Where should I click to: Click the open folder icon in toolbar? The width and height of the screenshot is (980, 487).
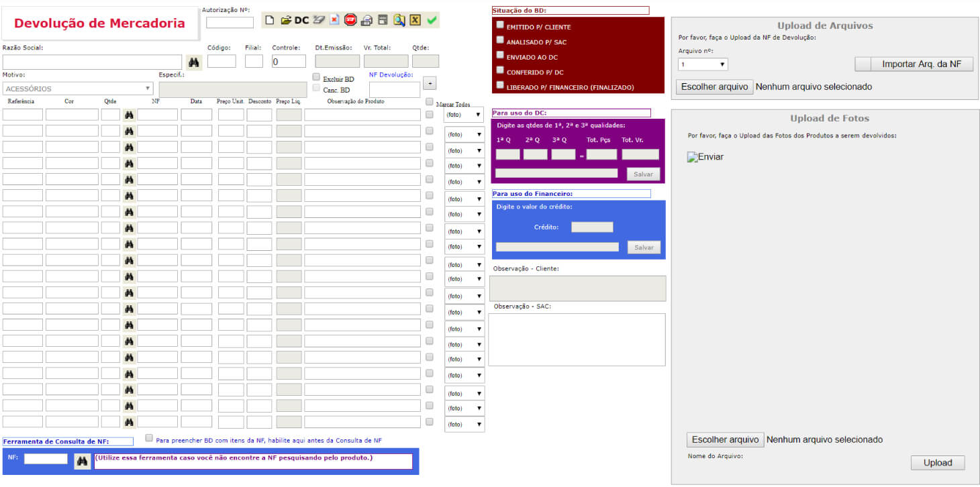click(286, 20)
